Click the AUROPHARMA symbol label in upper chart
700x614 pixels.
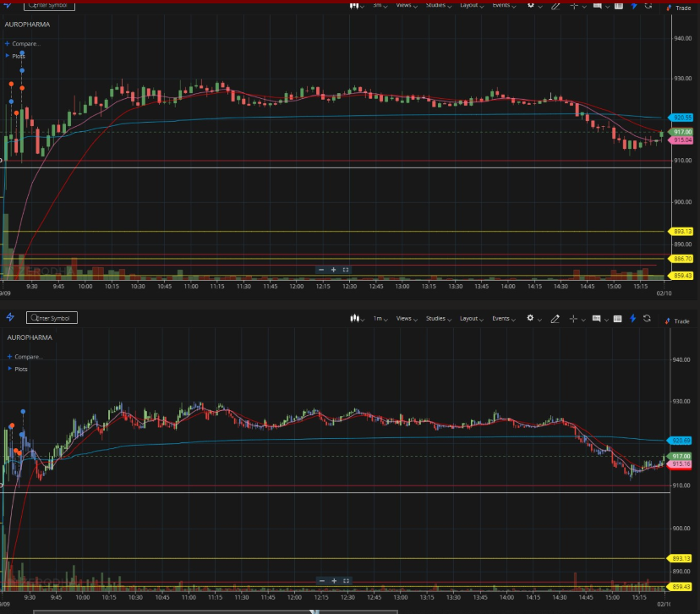point(27,25)
